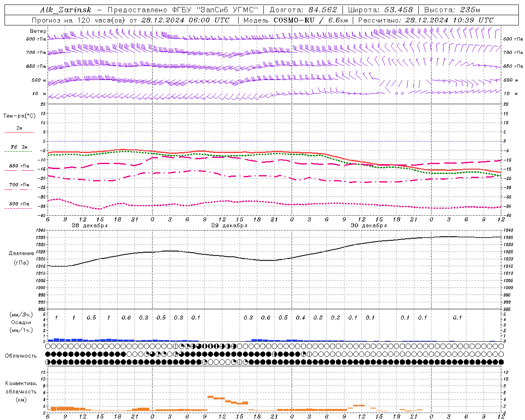Click the Ветер wind panel label

point(38,31)
